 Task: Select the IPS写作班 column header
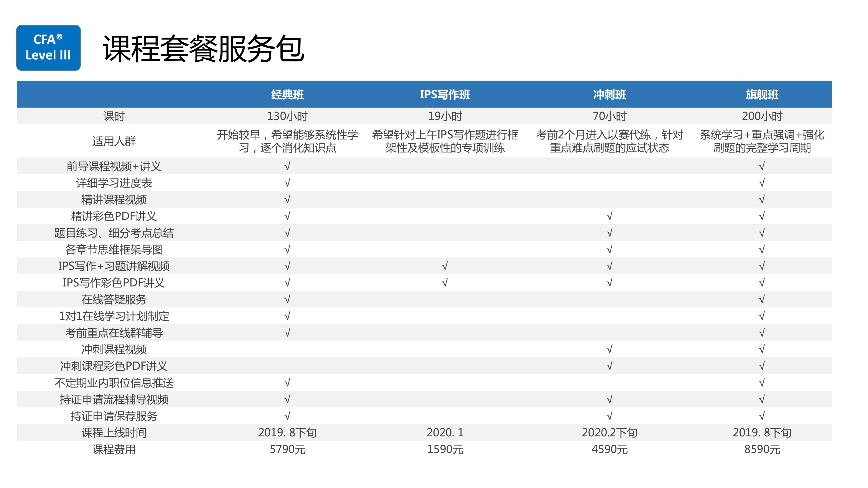tap(445, 95)
